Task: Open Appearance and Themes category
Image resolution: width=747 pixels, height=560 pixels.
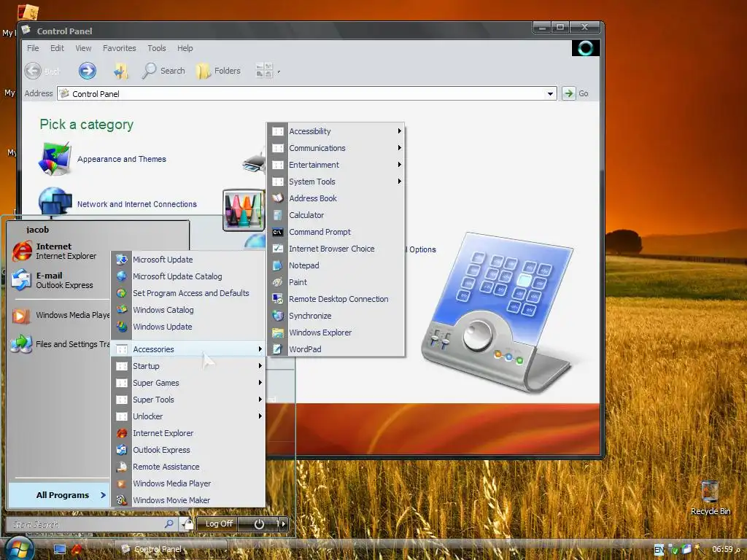Action: [122, 159]
